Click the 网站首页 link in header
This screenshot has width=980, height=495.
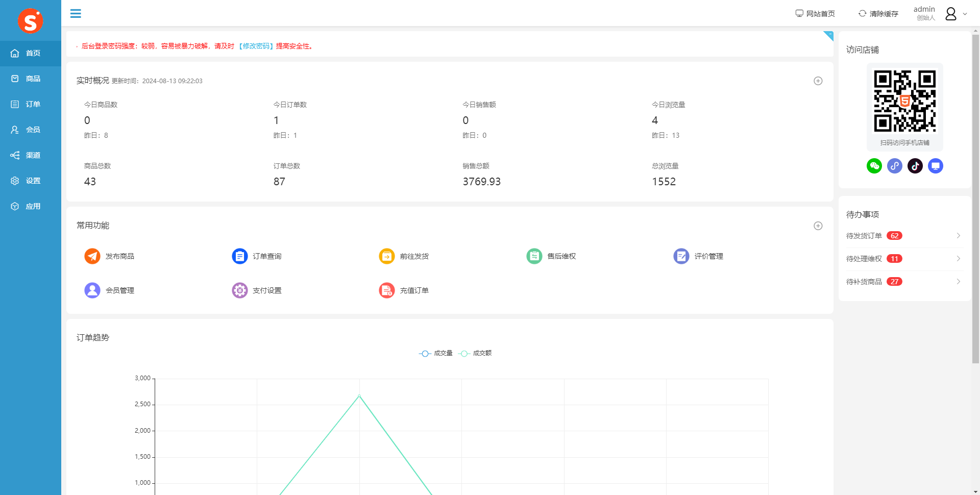click(x=815, y=14)
